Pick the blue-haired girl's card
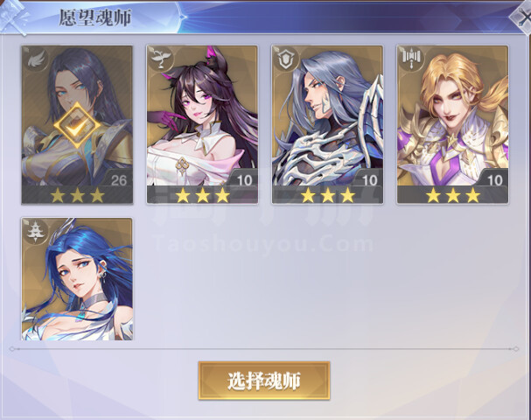This screenshot has width=531, height=420. (x=77, y=279)
